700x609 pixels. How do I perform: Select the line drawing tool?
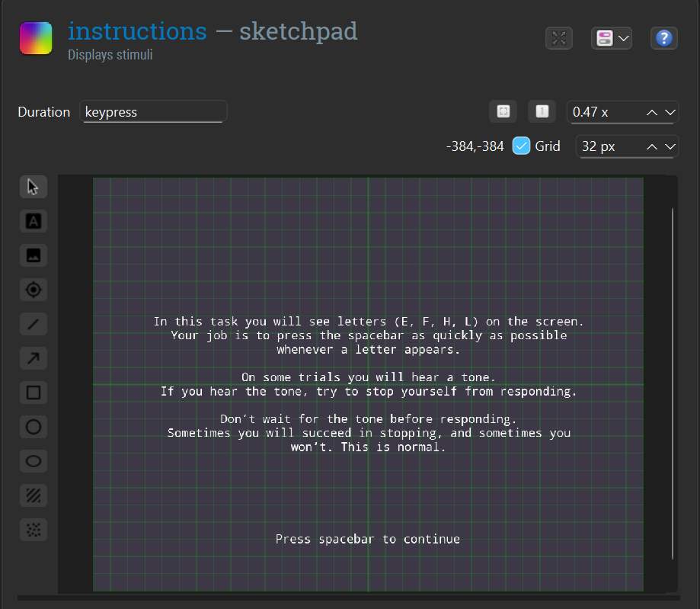[34, 324]
